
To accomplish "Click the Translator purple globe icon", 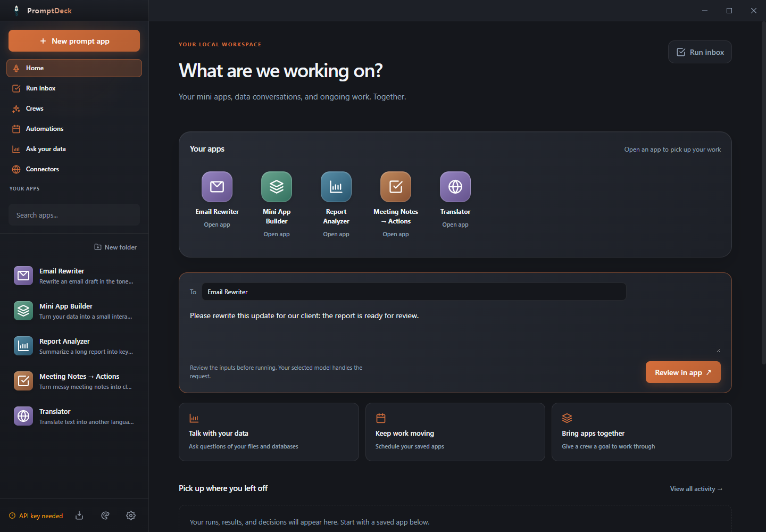I will (x=455, y=187).
